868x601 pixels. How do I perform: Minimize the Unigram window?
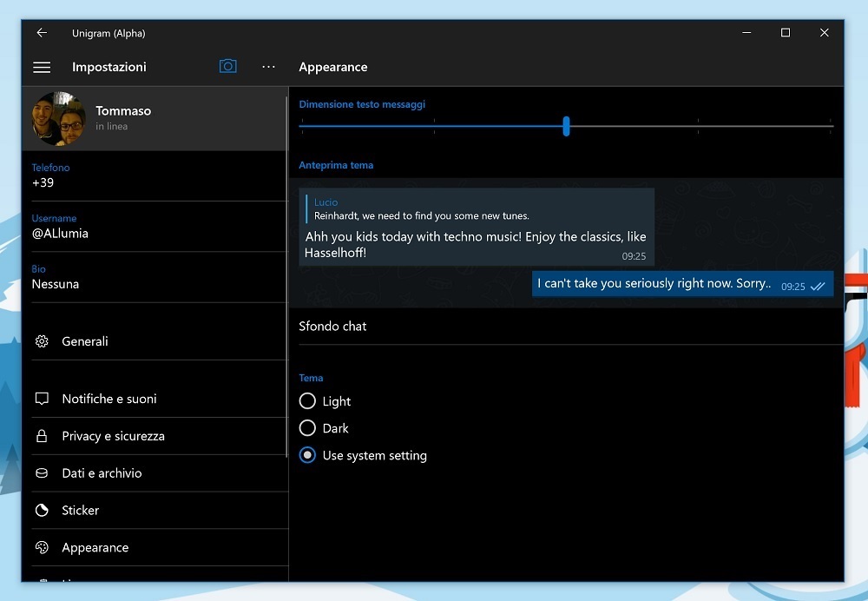746,33
